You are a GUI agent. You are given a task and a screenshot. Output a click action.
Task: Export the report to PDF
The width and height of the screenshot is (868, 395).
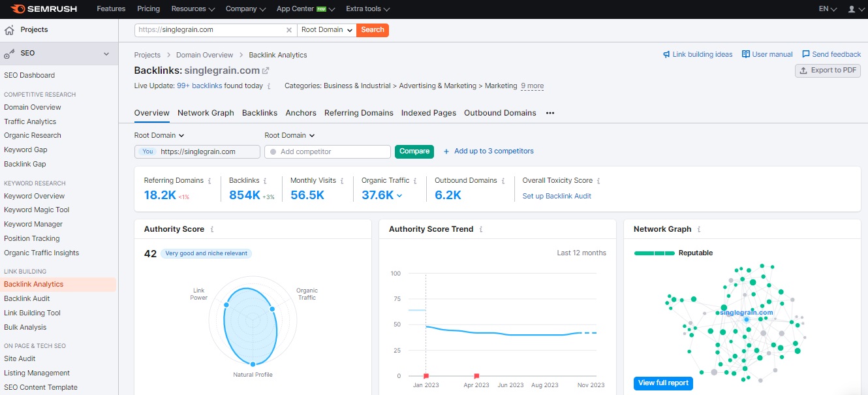pyautogui.click(x=828, y=71)
